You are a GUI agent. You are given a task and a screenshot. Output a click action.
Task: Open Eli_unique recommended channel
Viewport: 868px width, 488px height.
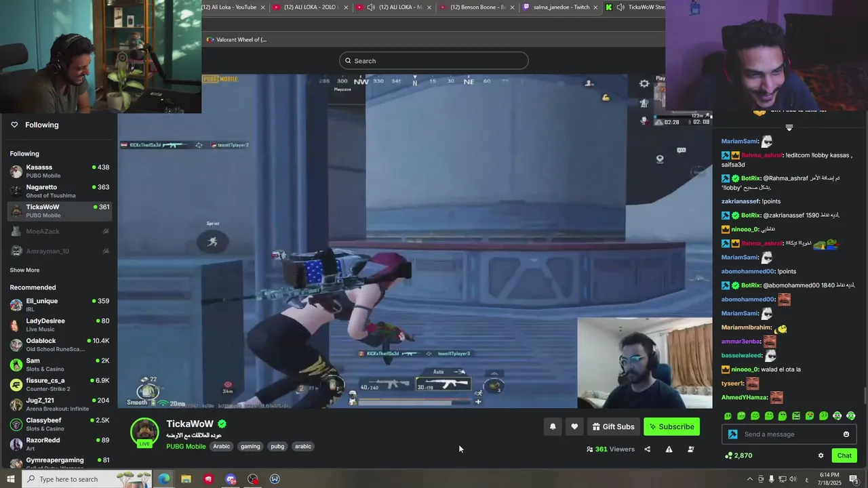coord(60,305)
